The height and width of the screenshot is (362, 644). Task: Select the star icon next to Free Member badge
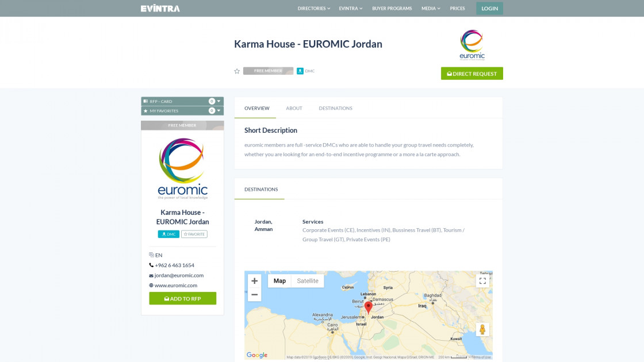pos(237,71)
